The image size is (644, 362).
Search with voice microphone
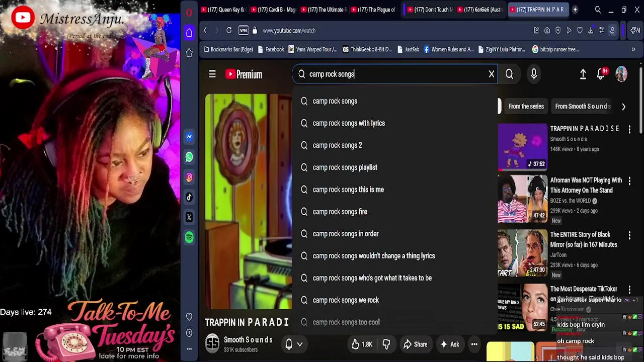534,74
